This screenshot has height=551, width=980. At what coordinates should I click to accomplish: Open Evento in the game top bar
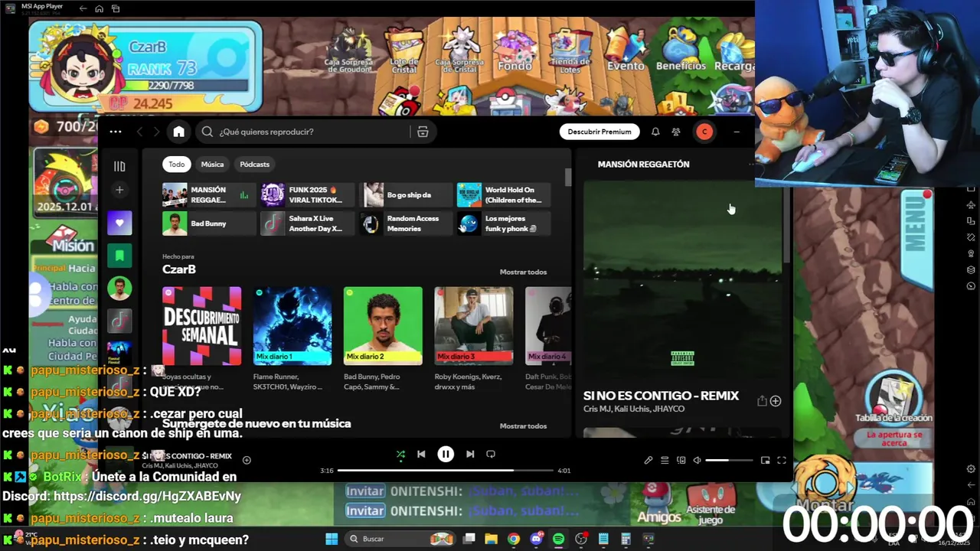tap(626, 51)
